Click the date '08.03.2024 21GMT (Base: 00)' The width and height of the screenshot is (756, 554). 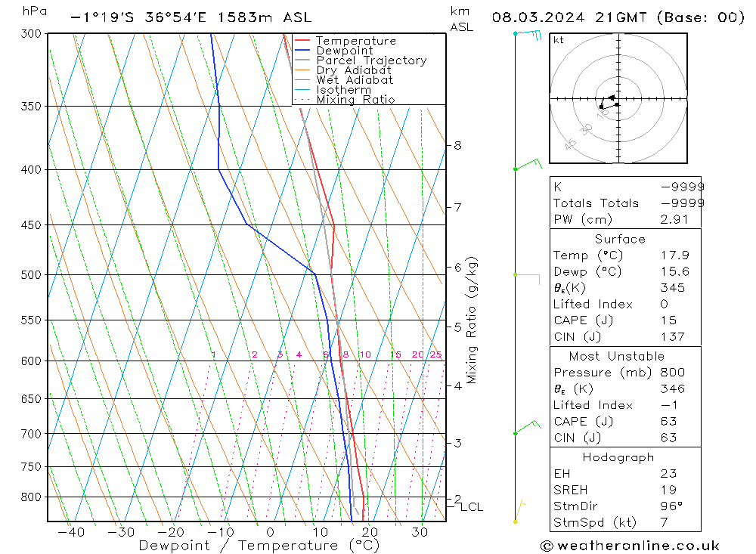[618, 17]
